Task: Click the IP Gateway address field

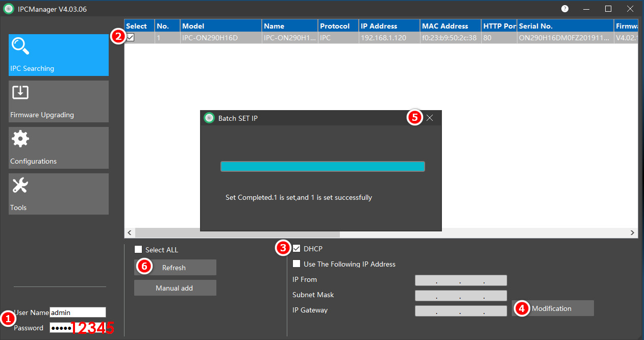Action: coord(461,311)
